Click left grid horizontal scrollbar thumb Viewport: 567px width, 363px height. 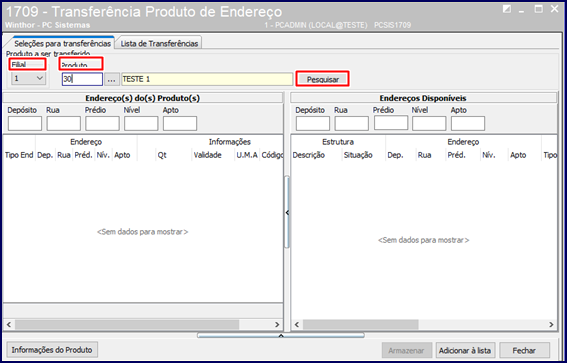coord(127,325)
